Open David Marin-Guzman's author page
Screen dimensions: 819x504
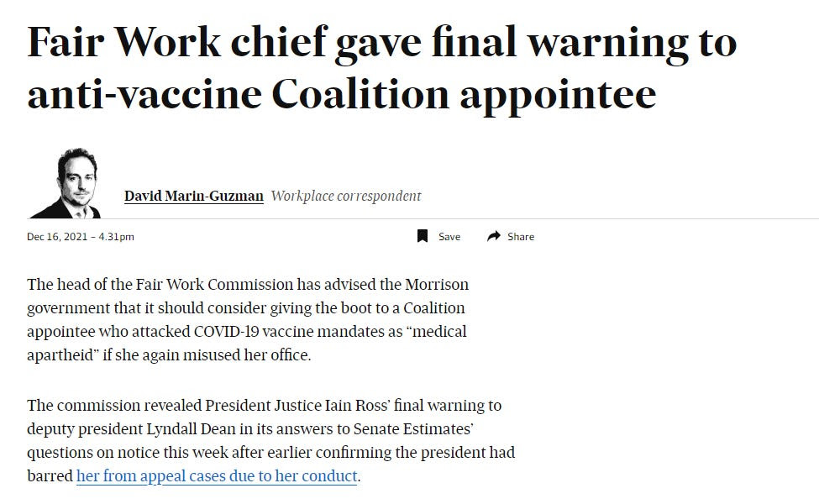[x=194, y=196]
